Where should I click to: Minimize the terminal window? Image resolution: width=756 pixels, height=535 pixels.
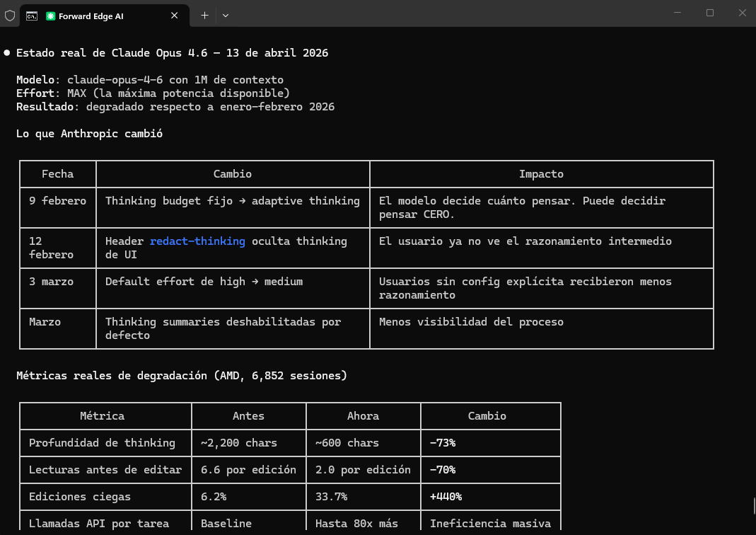(x=678, y=13)
